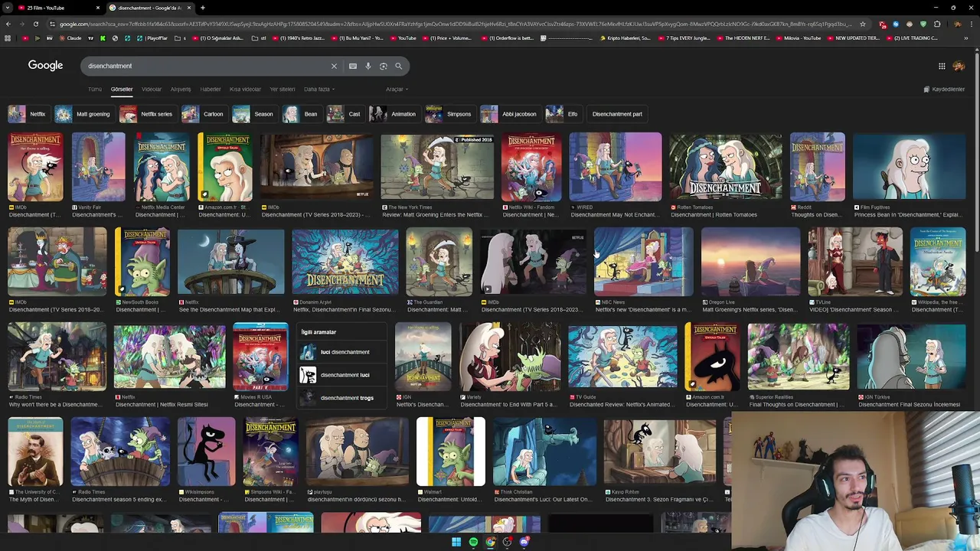Open the TV Guide Disenchanted Review image

(x=622, y=356)
